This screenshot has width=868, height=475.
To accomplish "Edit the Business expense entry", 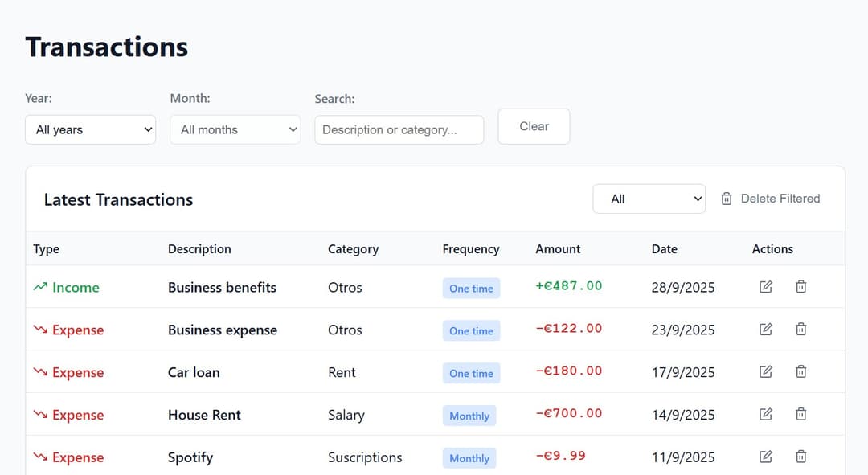I will [765, 329].
